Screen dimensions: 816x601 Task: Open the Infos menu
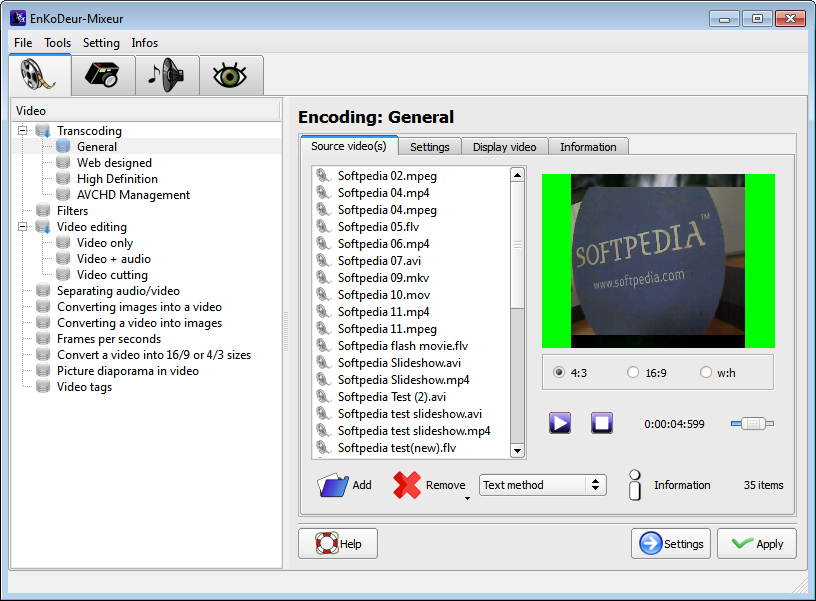(145, 43)
